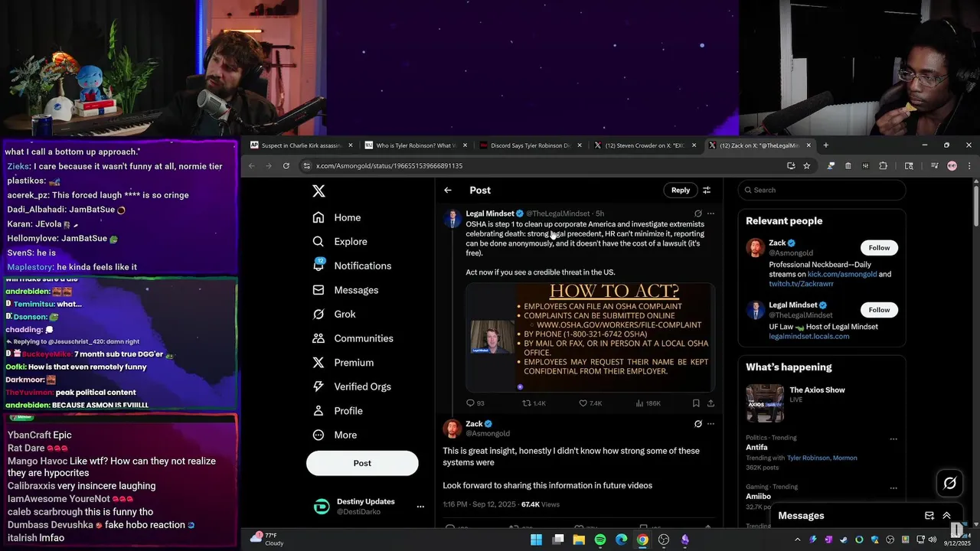Expand the Messages drawer
The height and width of the screenshot is (551, 980).
(947, 516)
